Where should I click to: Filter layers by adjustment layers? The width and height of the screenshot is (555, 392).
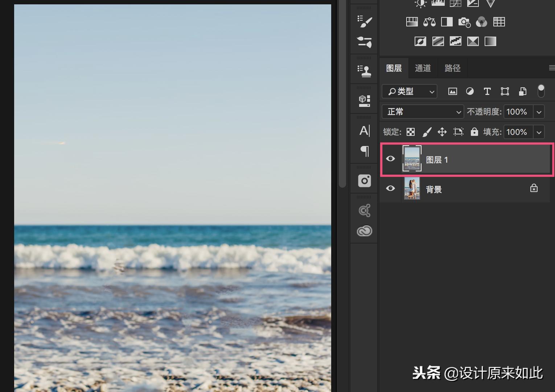[470, 91]
